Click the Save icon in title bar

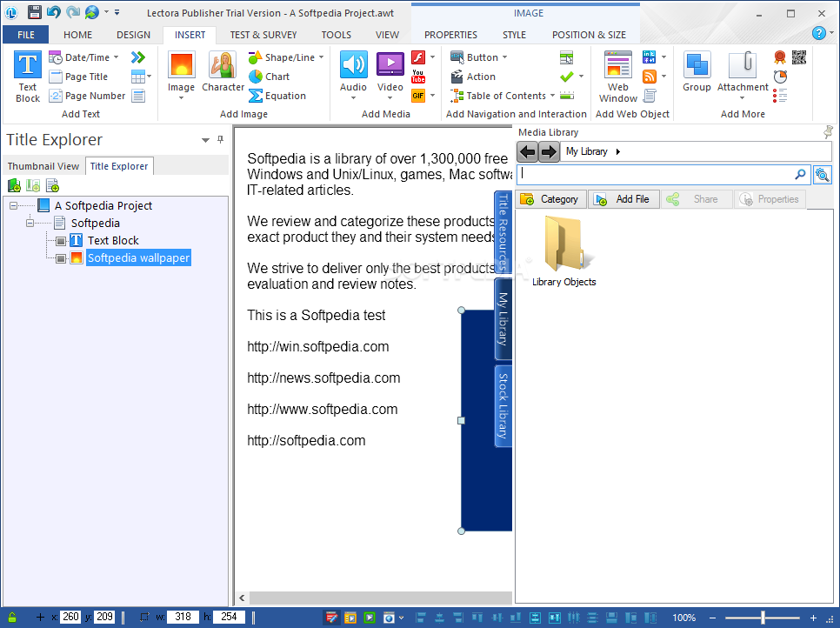click(x=34, y=12)
